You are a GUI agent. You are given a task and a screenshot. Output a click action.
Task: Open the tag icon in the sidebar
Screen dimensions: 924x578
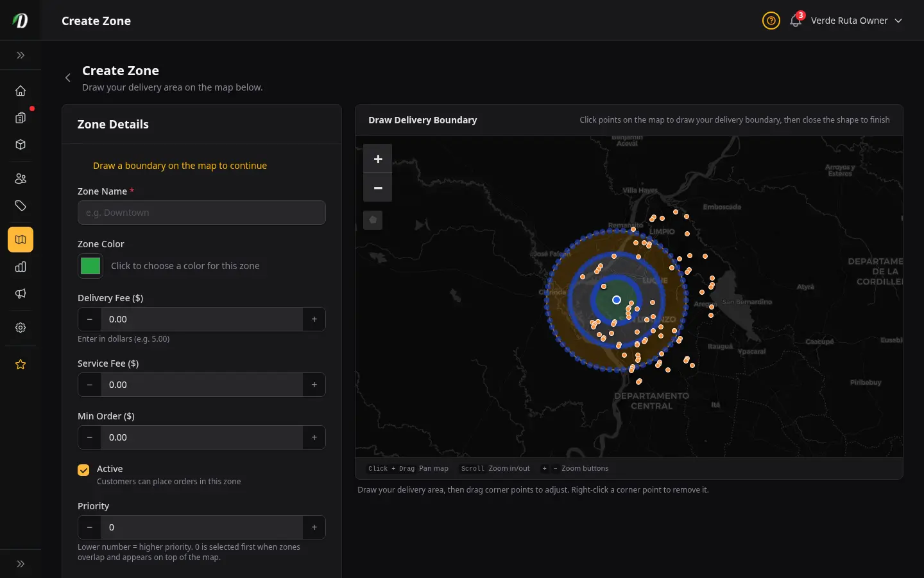[x=21, y=206]
